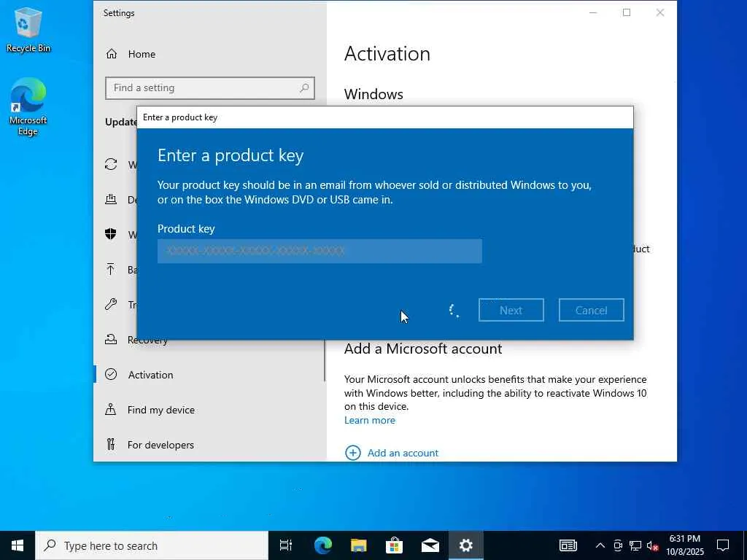
Task: Click the Find my device person icon
Action: [x=111, y=409]
